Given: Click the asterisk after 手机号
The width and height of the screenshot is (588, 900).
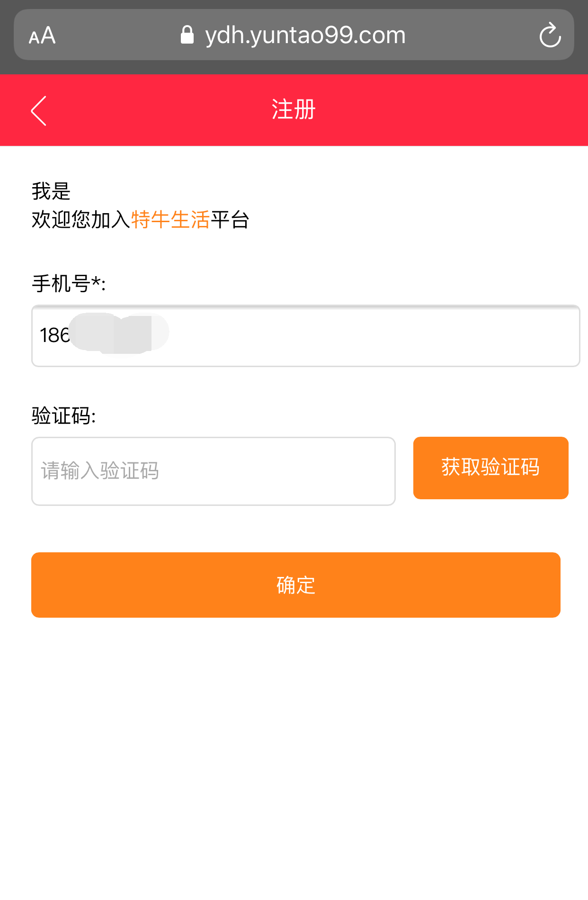Looking at the screenshot, I should pos(96,282).
